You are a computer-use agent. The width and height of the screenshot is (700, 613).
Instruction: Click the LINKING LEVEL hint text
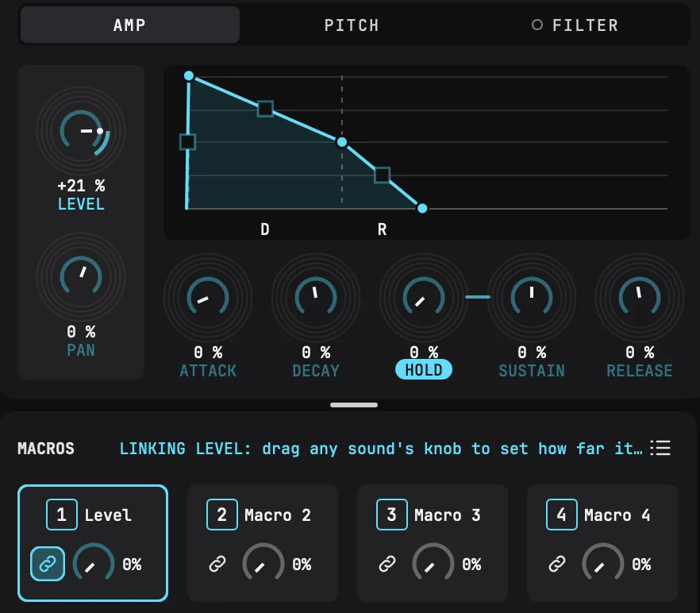click(x=381, y=448)
